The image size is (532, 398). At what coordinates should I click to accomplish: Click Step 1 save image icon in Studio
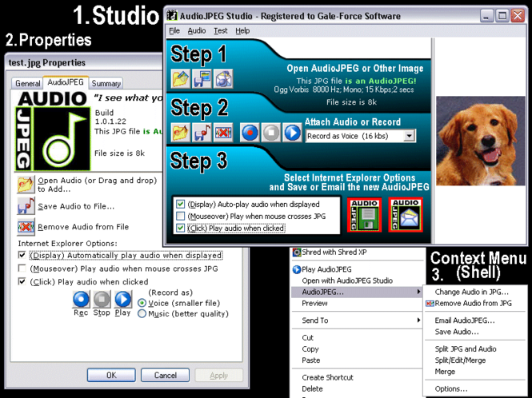(202, 78)
